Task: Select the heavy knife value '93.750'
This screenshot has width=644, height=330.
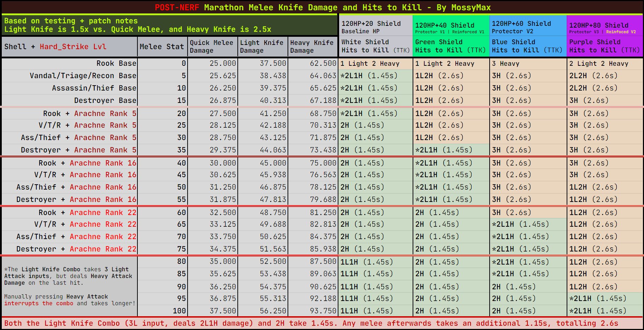Action: 323,311
